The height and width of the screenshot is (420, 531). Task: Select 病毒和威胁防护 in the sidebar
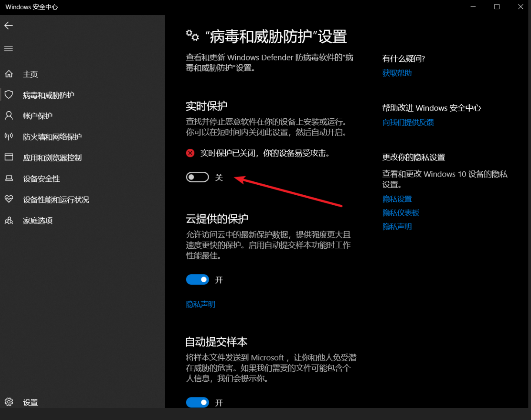[x=48, y=95]
